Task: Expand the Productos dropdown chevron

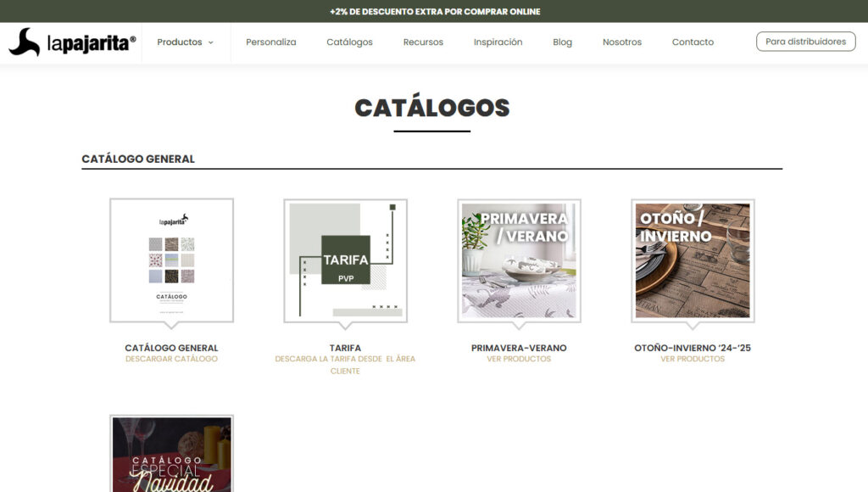Action: click(x=211, y=42)
